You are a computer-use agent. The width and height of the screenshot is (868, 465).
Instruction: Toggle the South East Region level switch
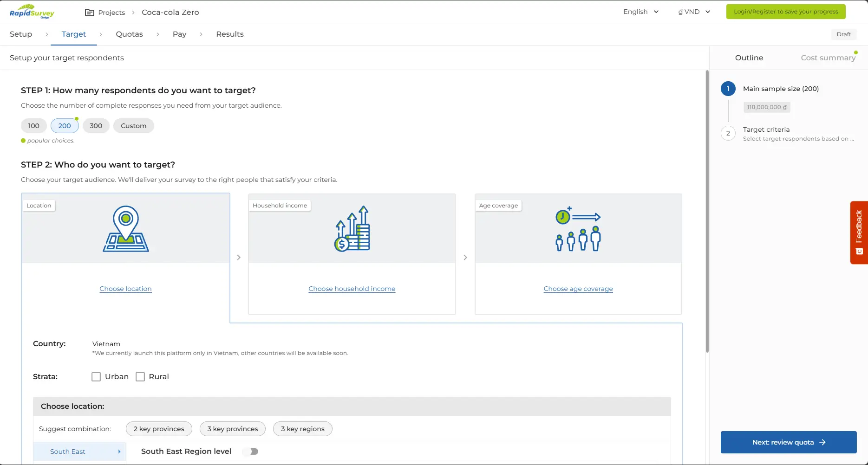[251, 452]
